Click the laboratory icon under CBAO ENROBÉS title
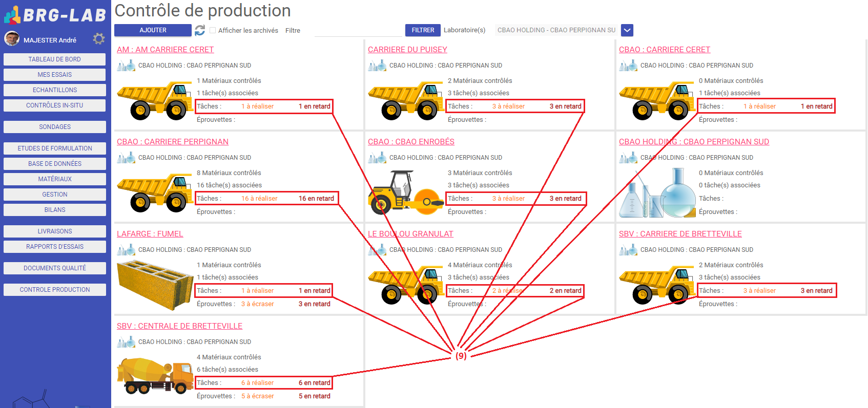Image resolution: width=868 pixels, height=408 pixels. [377, 158]
